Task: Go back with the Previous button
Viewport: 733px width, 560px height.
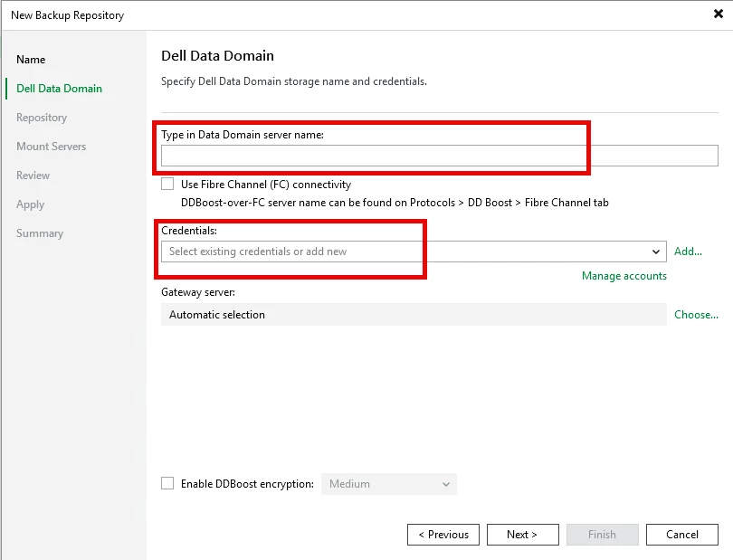Action: [x=443, y=535]
